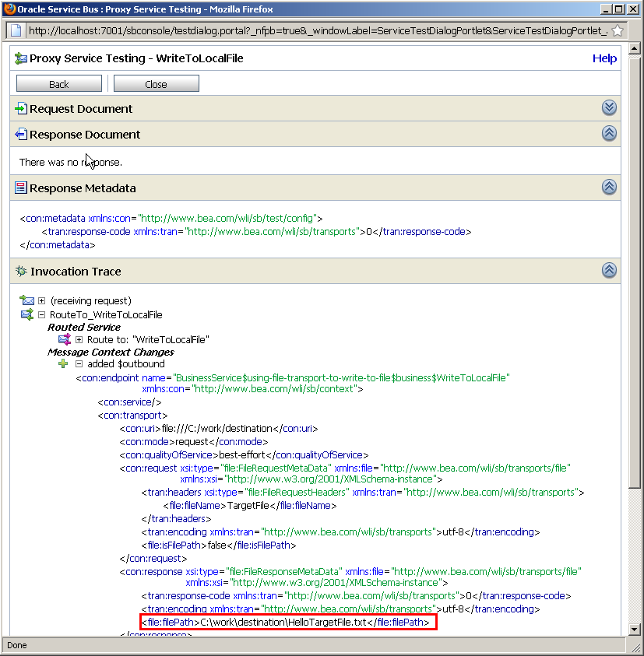Minimize the Firefox window
The width and height of the screenshot is (644, 656).
(605, 9)
